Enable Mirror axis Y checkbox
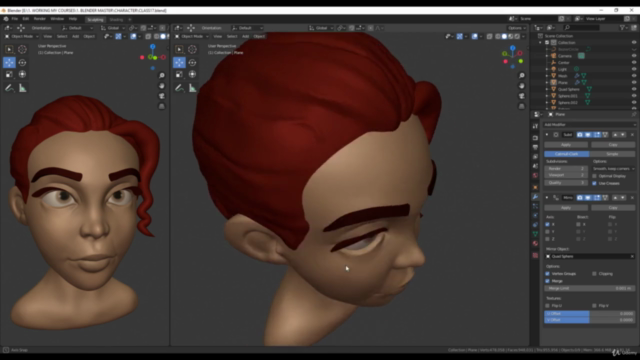The width and height of the screenshot is (640, 360). click(547, 231)
